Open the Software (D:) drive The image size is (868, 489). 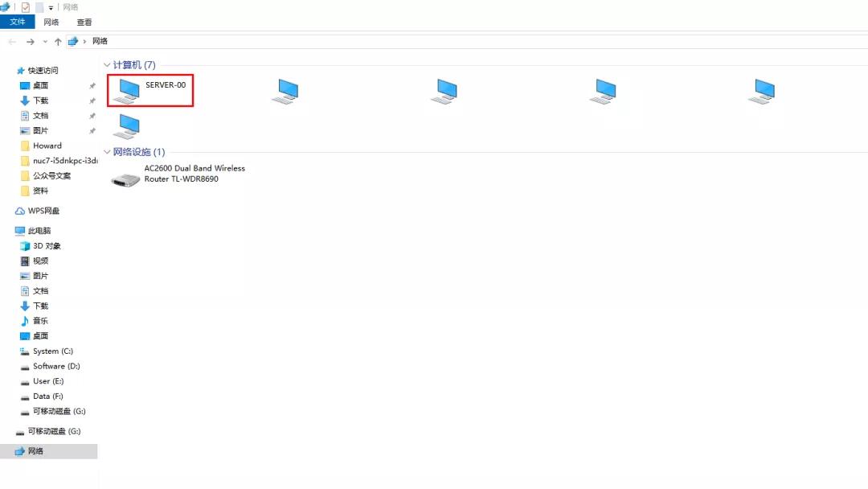coord(56,366)
